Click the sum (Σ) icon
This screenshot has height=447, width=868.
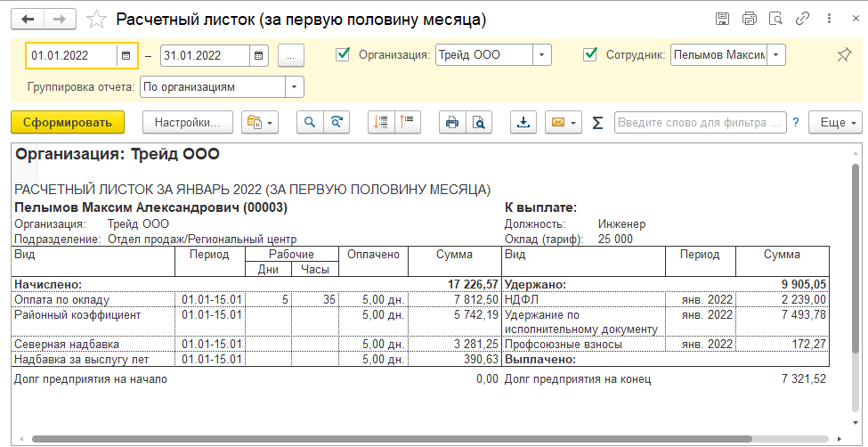click(597, 122)
